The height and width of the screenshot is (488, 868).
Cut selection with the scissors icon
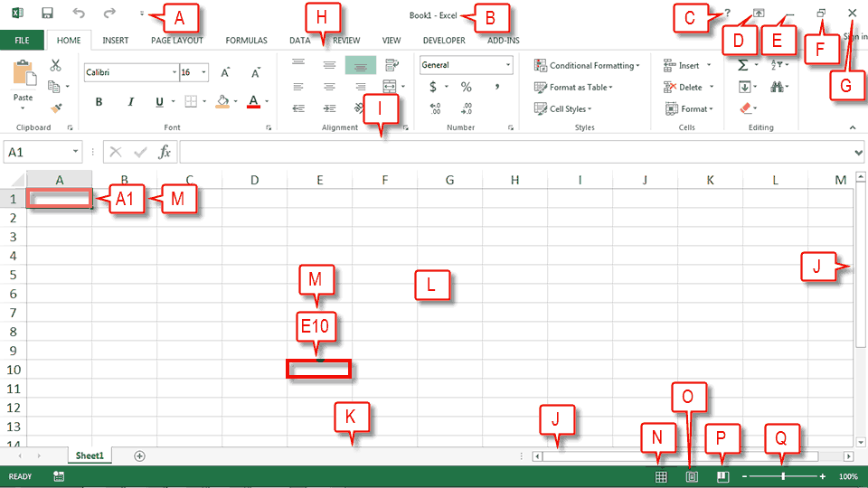coord(55,65)
